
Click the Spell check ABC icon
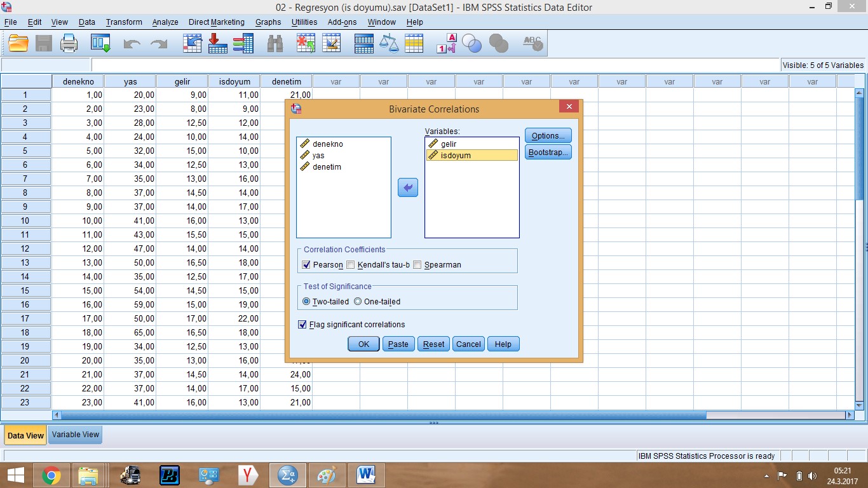tap(532, 43)
